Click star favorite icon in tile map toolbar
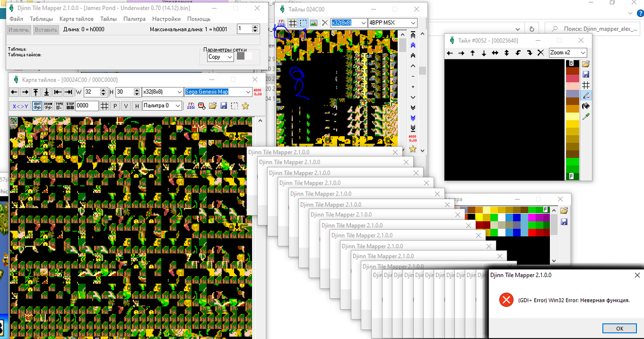644x339 pixels. click(x=245, y=106)
